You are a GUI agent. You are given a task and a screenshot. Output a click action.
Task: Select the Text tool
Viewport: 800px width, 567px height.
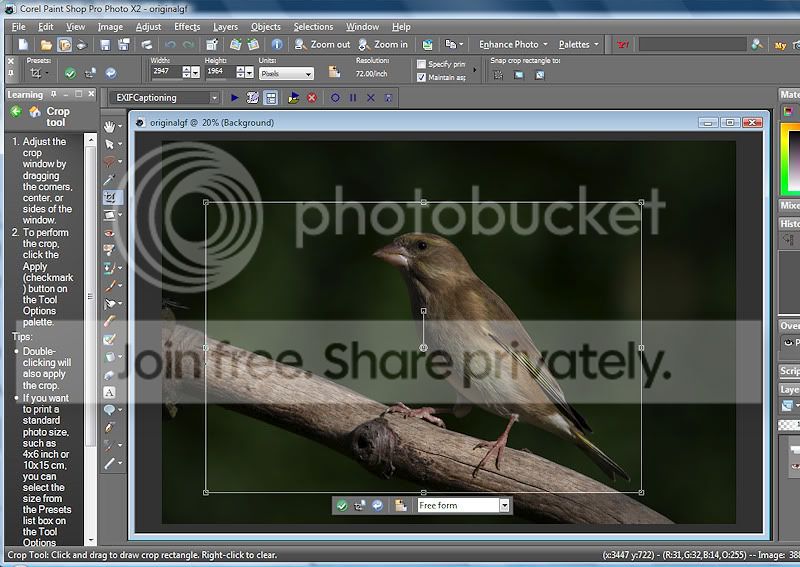click(x=110, y=392)
